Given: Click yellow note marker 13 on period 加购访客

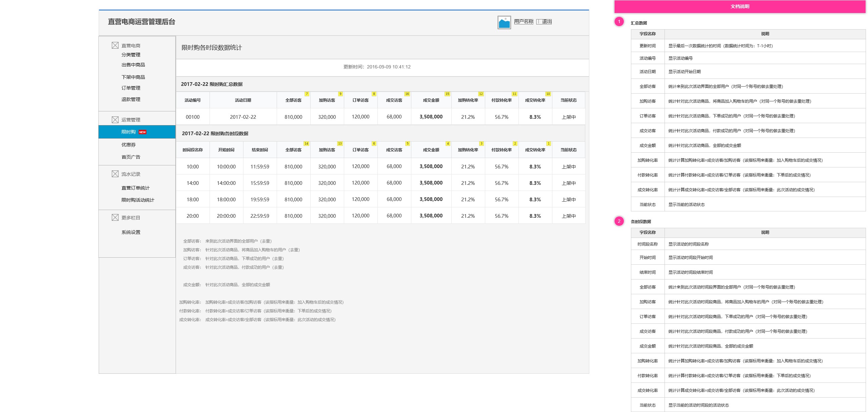Looking at the screenshot, I should 340,144.
